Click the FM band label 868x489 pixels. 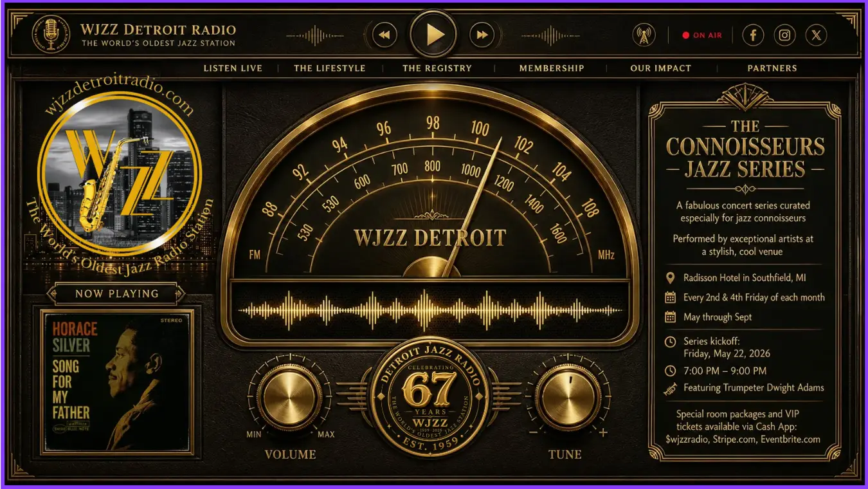(255, 255)
